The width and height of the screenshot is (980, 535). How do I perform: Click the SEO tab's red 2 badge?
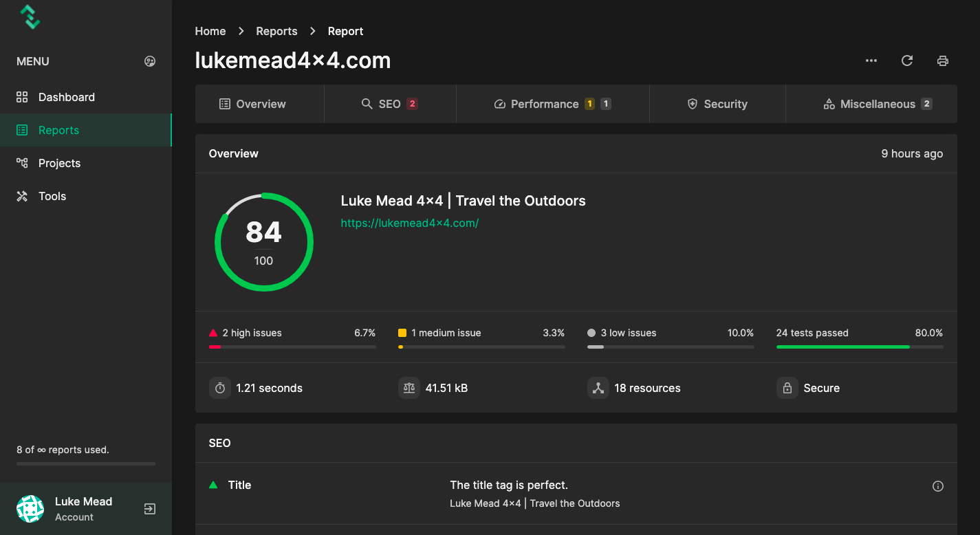[x=412, y=104]
